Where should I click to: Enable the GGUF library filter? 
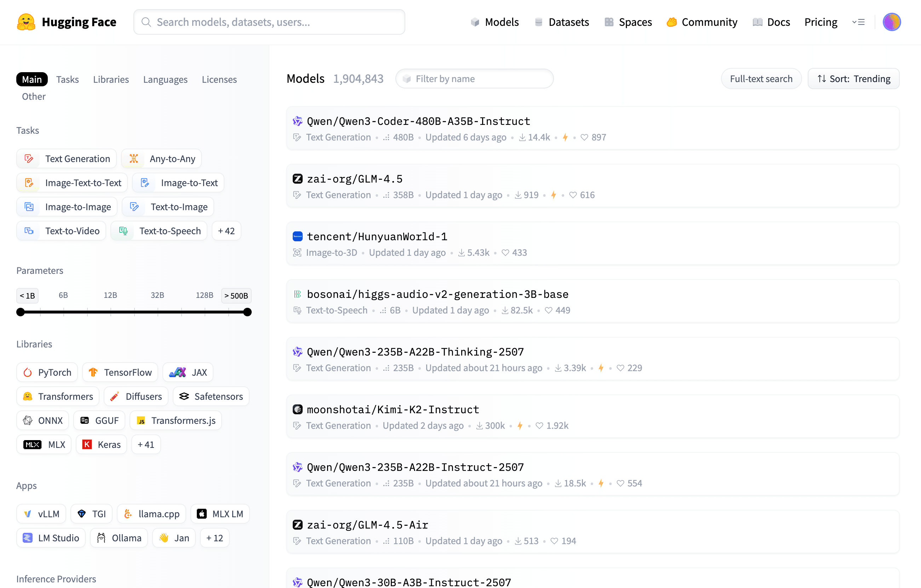click(x=99, y=421)
